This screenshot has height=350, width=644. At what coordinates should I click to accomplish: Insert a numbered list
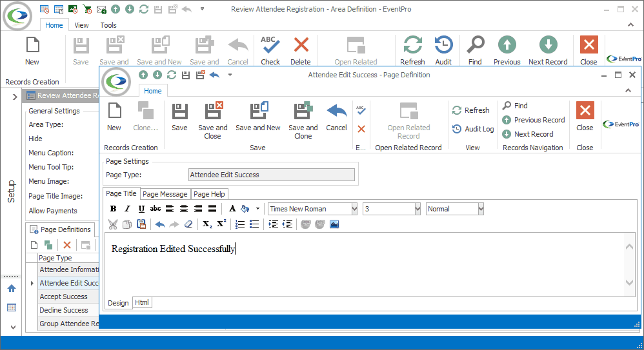[240, 224]
